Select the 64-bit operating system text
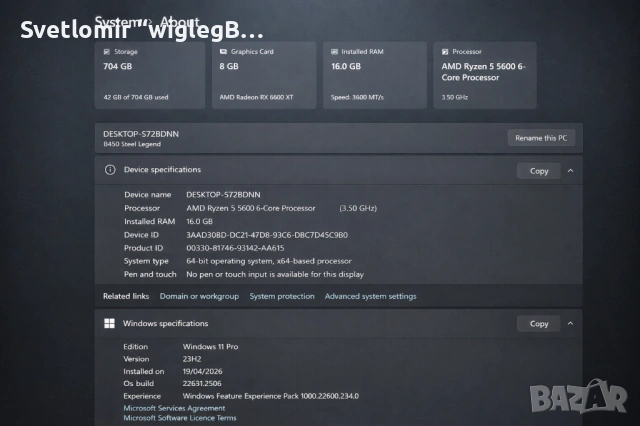 [269, 261]
